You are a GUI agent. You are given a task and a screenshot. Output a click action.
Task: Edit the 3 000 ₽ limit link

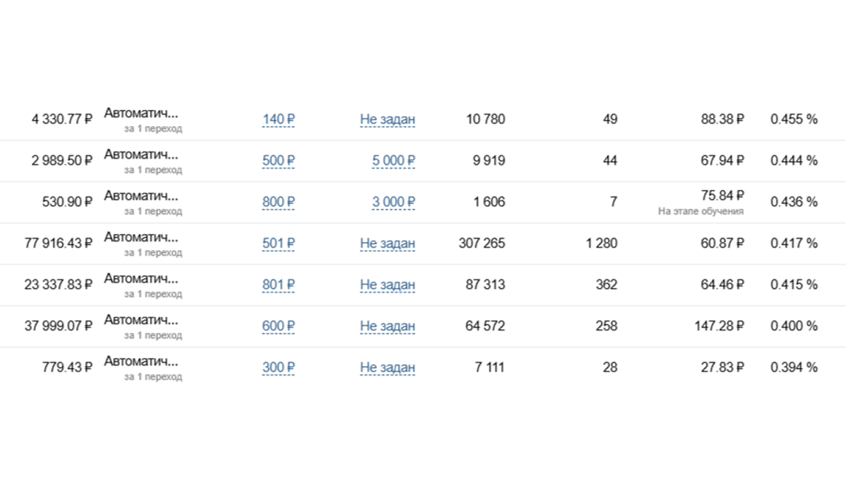393,202
